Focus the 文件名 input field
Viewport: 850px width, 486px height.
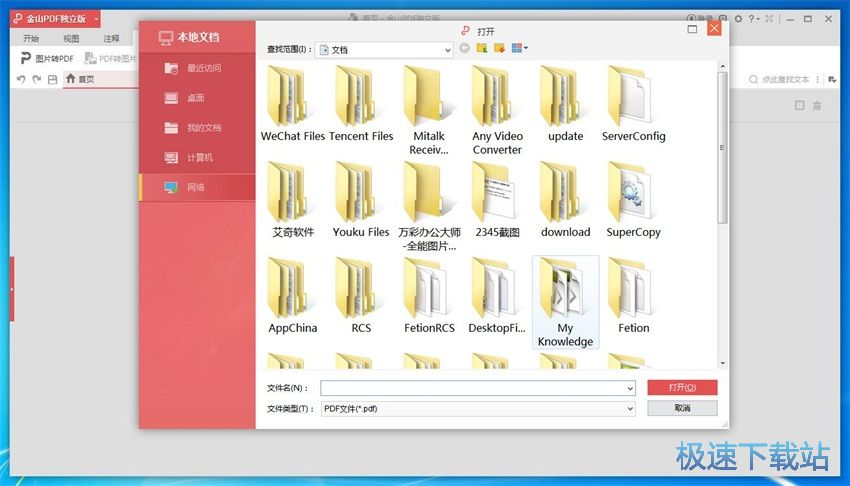point(473,388)
